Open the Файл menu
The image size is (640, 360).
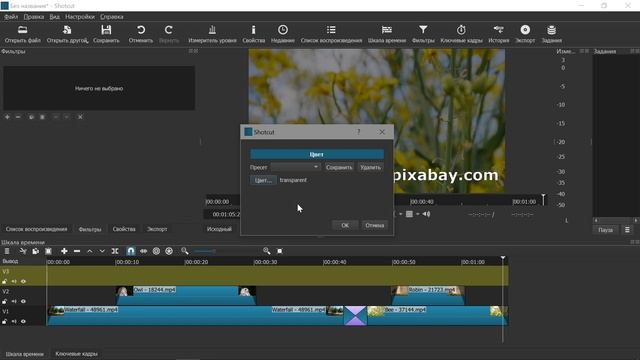pyautogui.click(x=11, y=17)
